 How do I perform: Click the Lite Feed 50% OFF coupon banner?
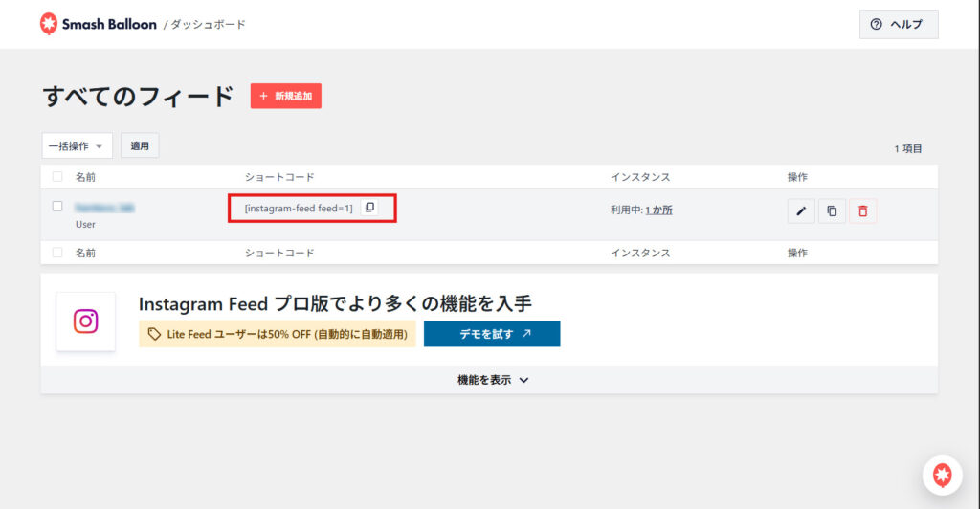(x=277, y=334)
